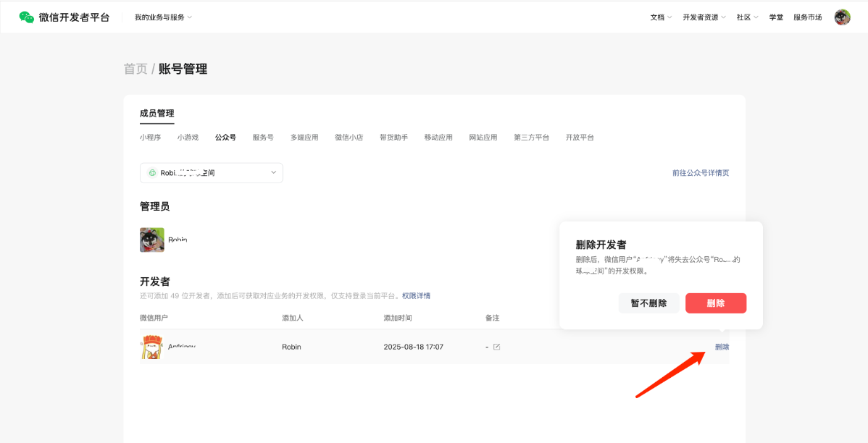Screen dimensions: 868x443
Task: Switch to the 小程序 tab
Action: tap(150, 138)
